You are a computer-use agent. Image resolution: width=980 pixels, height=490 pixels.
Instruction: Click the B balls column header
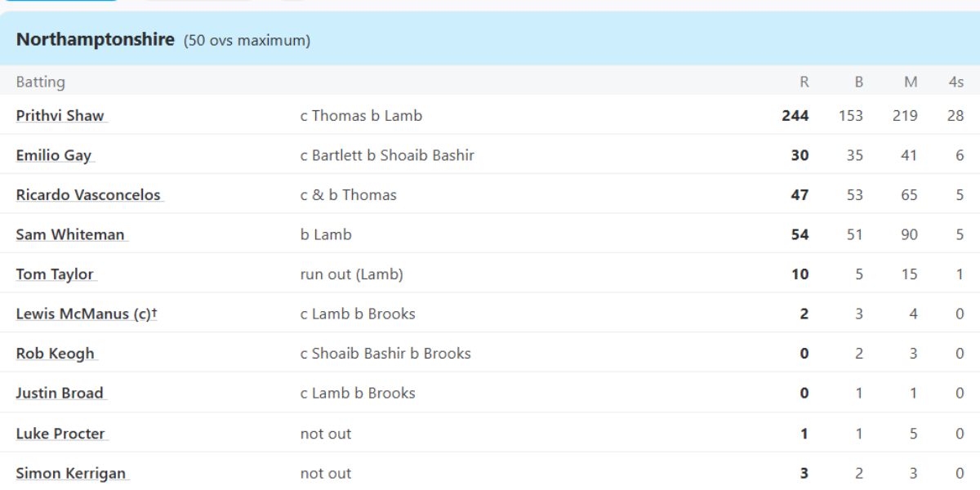859,82
